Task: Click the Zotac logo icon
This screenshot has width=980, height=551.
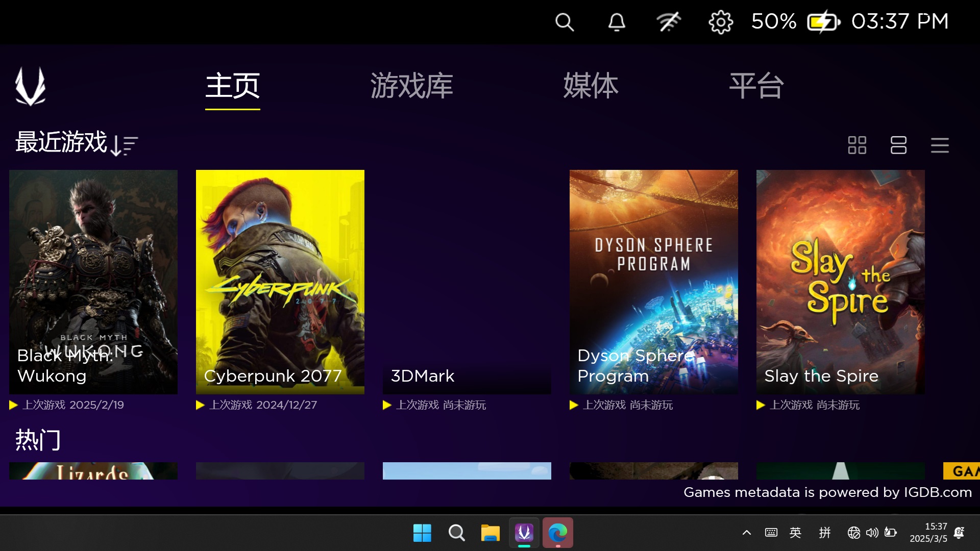Action: coord(30,86)
